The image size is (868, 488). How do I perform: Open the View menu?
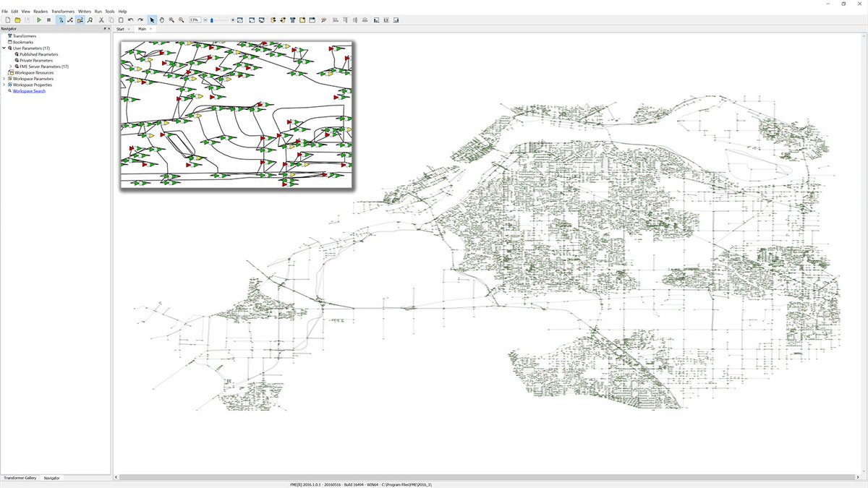click(26, 12)
